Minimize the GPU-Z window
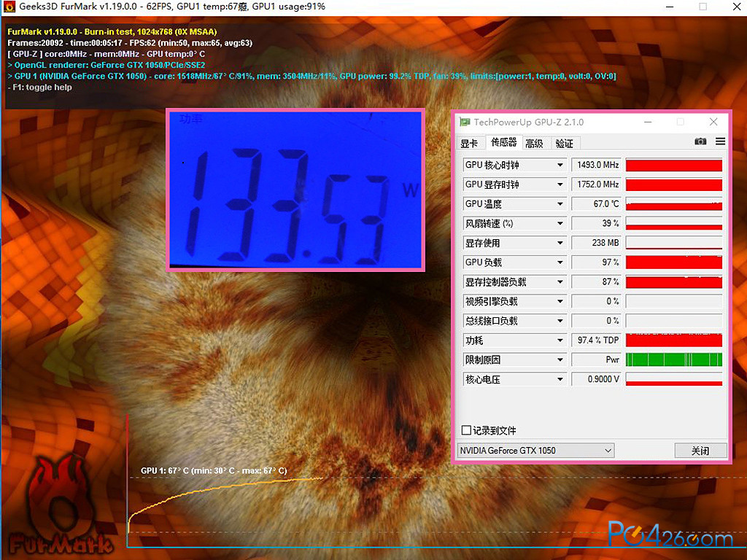 648,122
